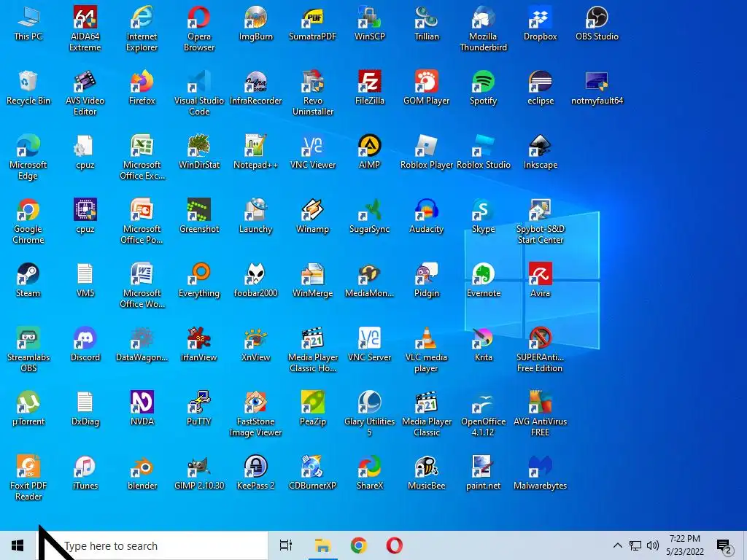Viewport: 747px width, 560px height.
Task: Click the Pidgin shortcut
Action: tap(426, 281)
